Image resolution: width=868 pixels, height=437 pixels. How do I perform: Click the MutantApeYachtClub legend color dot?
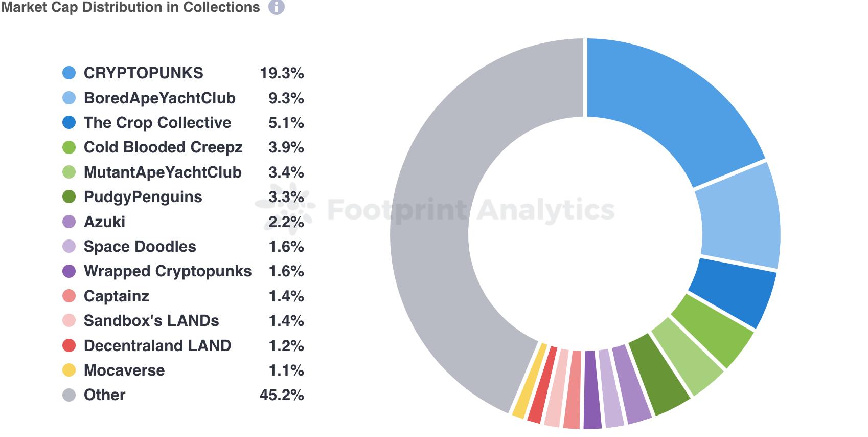point(69,172)
